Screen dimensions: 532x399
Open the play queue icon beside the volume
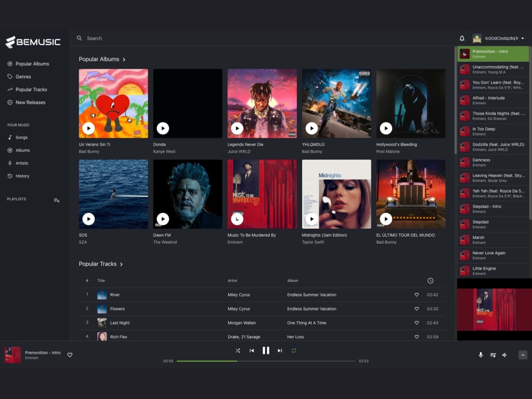tap(493, 355)
